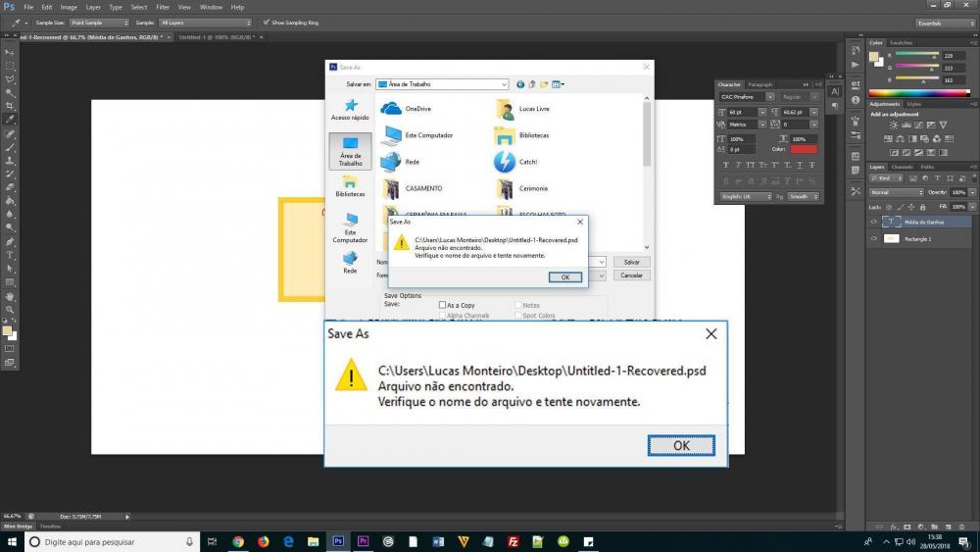The height and width of the screenshot is (552, 980).
Task: Open the Salvar em location dropdown
Action: click(x=441, y=84)
